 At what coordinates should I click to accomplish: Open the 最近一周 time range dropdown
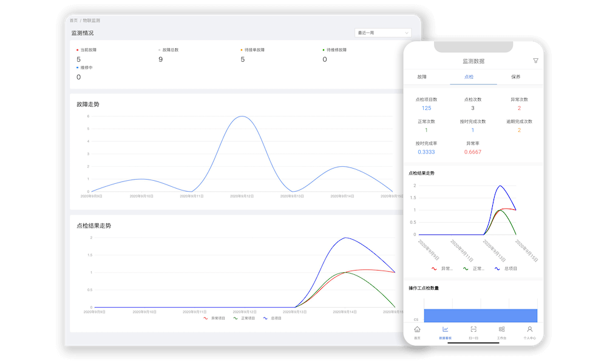pos(383,33)
